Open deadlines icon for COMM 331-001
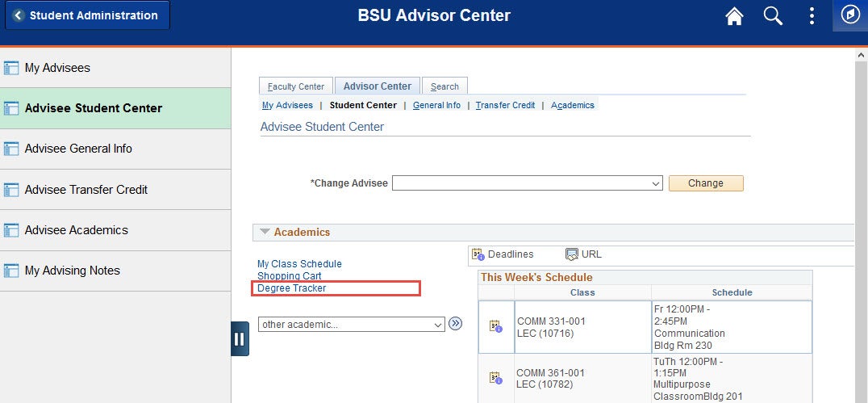Screen dimensions: 868x403 (496, 327)
